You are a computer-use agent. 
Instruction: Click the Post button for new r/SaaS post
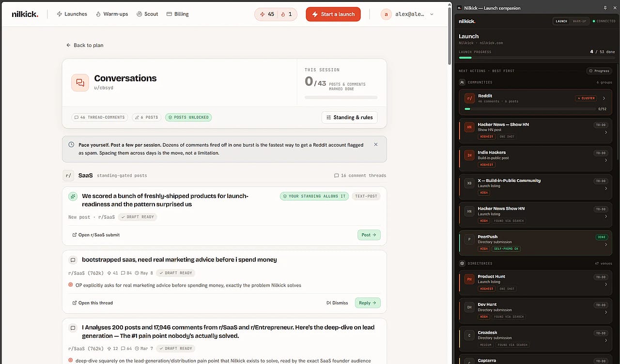(369, 235)
